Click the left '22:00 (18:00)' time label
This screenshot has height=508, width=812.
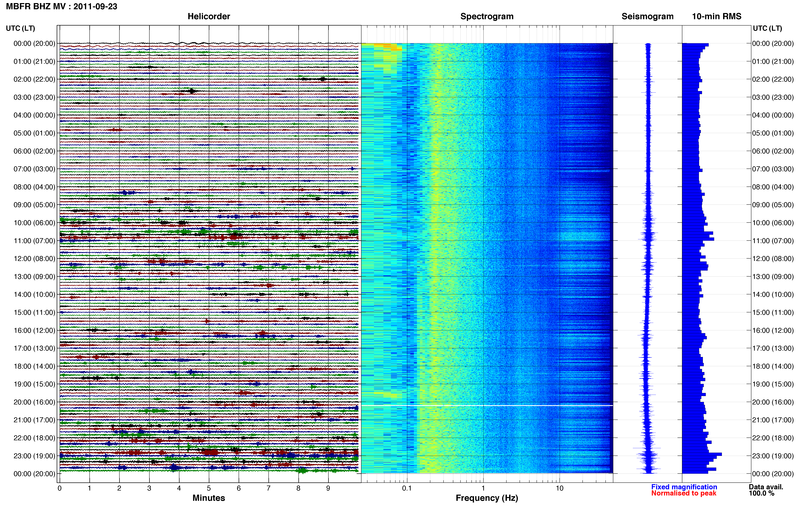34,438
